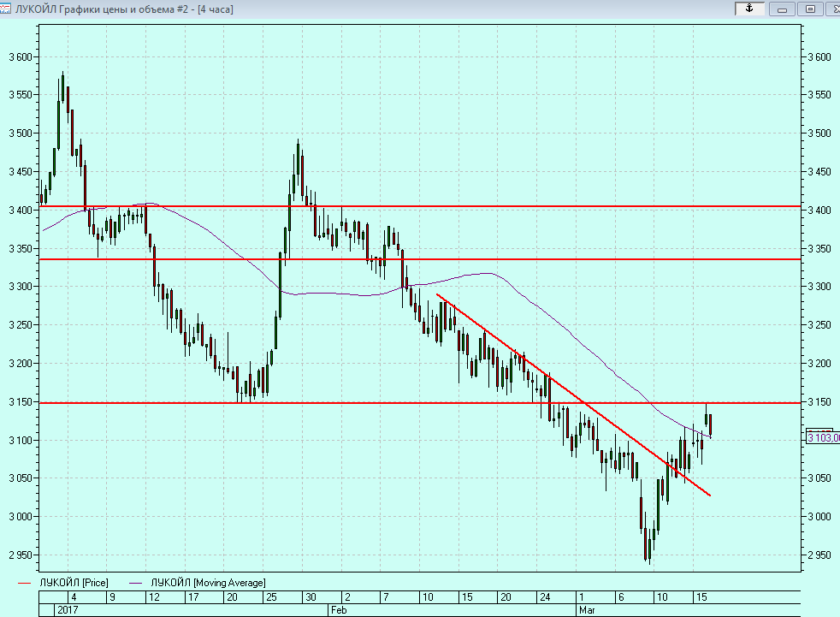Click 3 250 on the right price axis
840x617 pixels.
[819, 325]
